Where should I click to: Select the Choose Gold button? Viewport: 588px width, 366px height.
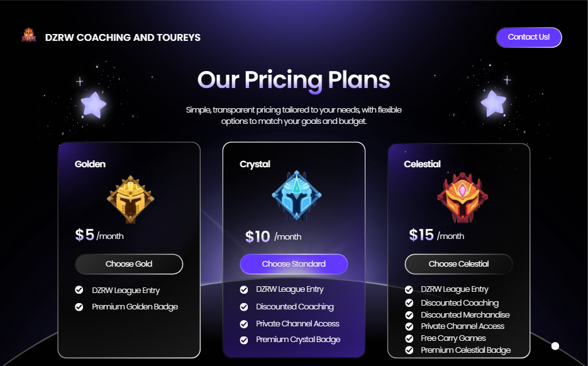pos(129,264)
